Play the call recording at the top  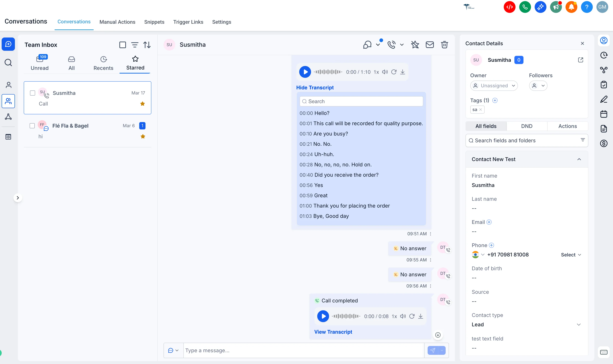pos(305,72)
